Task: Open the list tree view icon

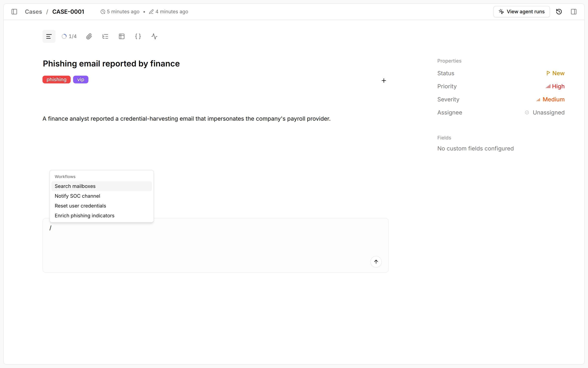Action: coord(105,37)
